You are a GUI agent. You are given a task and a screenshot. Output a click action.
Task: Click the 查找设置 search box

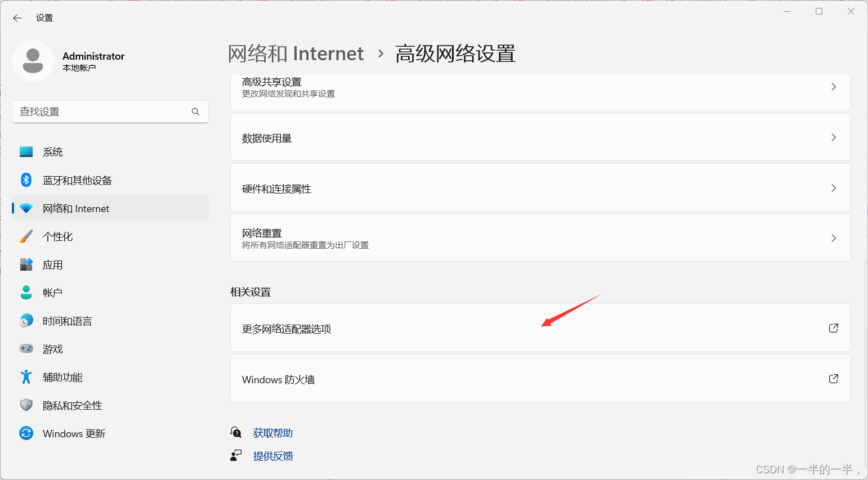[x=110, y=111]
